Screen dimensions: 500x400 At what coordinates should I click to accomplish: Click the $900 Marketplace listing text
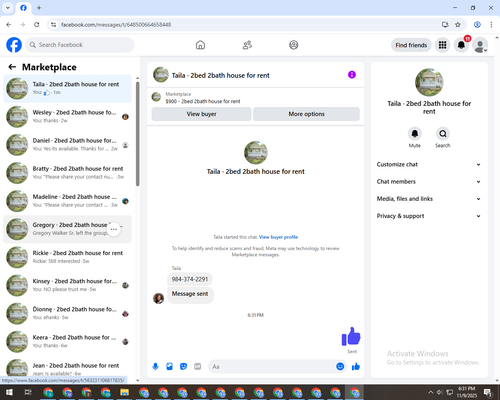[203, 101]
